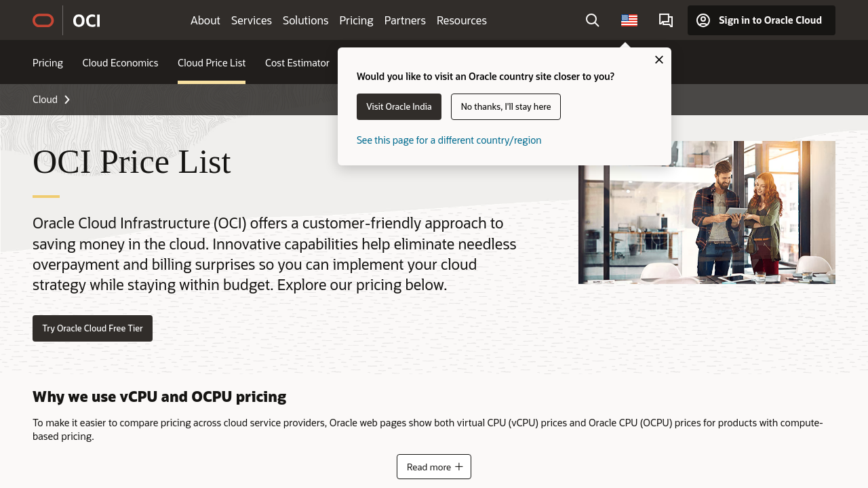Click the breadcrumb chevron next to Cloud
The height and width of the screenshot is (488, 868).
67,100
